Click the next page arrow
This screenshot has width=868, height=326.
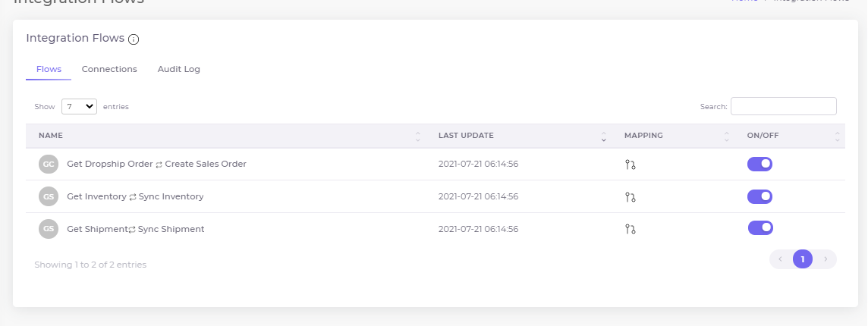(826, 259)
